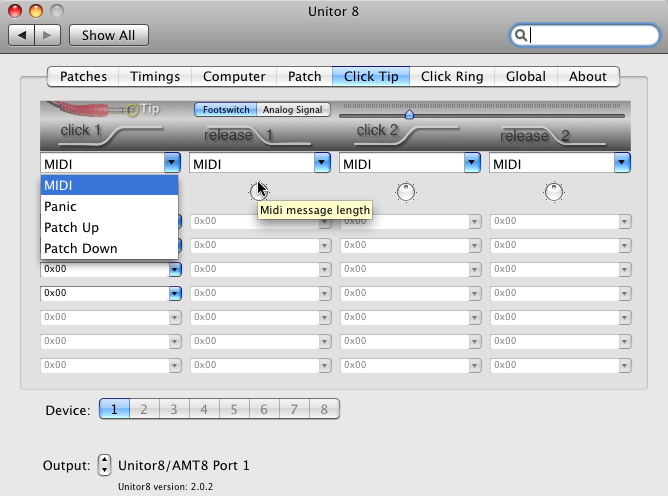
Task: Switch to the Click Ring tab
Action: (452, 76)
